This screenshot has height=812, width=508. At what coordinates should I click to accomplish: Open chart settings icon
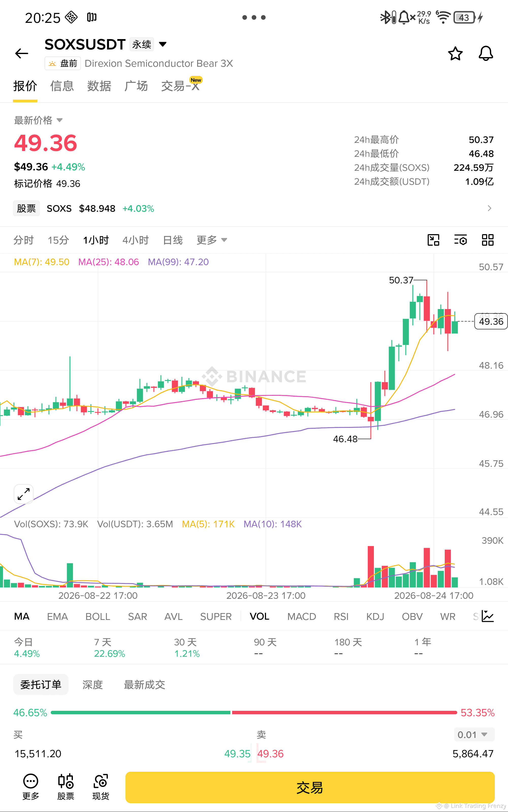coord(460,240)
